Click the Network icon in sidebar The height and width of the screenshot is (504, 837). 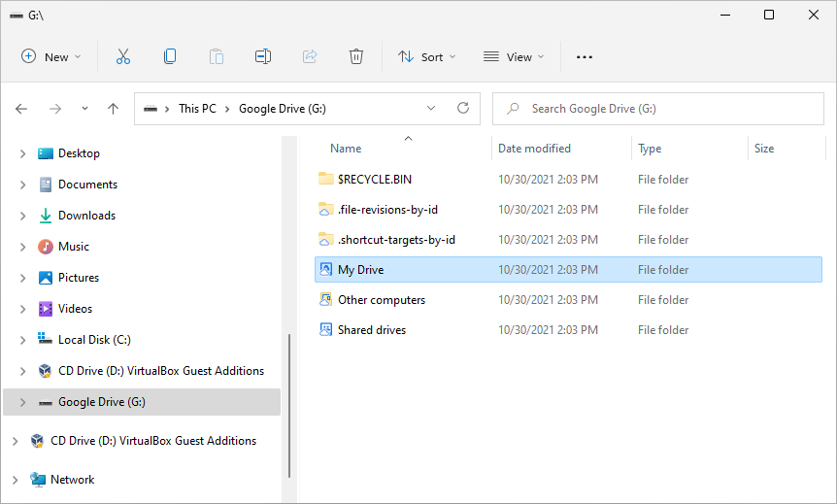pos(37,480)
